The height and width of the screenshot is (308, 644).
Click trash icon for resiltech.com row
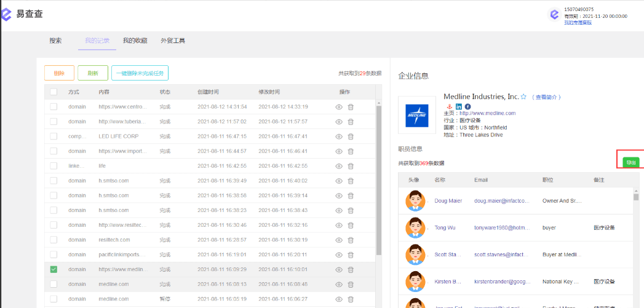coord(351,240)
